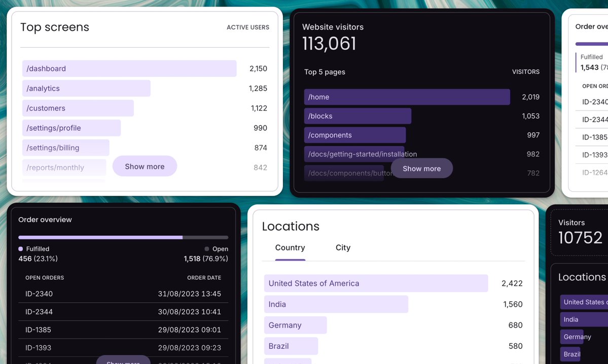Select order ID-2344 in dark Order overview
Viewport: 608px width, 364px height.
(39, 312)
